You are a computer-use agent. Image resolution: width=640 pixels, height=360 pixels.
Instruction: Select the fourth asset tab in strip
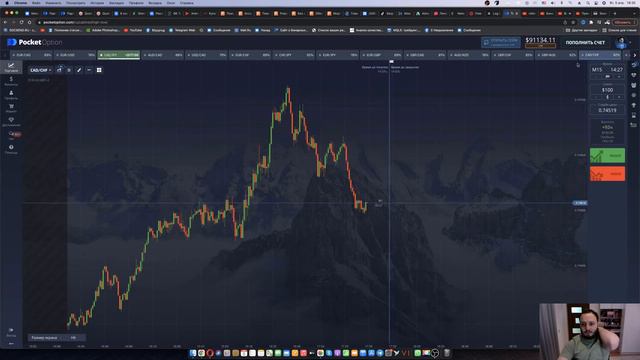pos(162,55)
